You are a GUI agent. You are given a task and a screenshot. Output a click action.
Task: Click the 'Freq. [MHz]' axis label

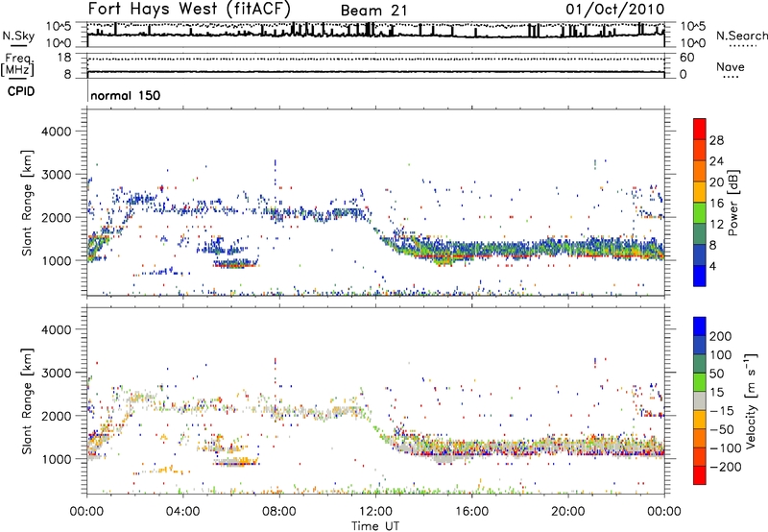(17, 65)
